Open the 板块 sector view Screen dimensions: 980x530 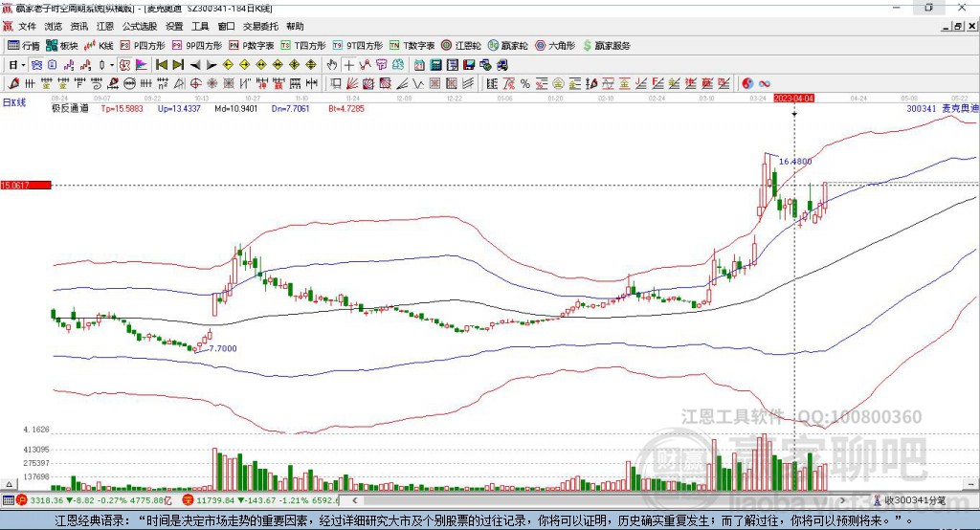pyautogui.click(x=62, y=46)
